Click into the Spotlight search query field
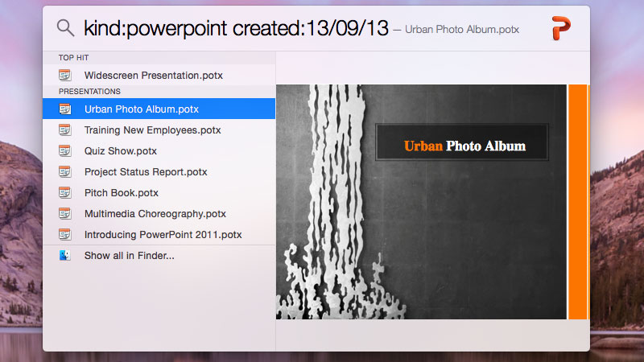The height and width of the screenshot is (362, 644). click(x=233, y=29)
